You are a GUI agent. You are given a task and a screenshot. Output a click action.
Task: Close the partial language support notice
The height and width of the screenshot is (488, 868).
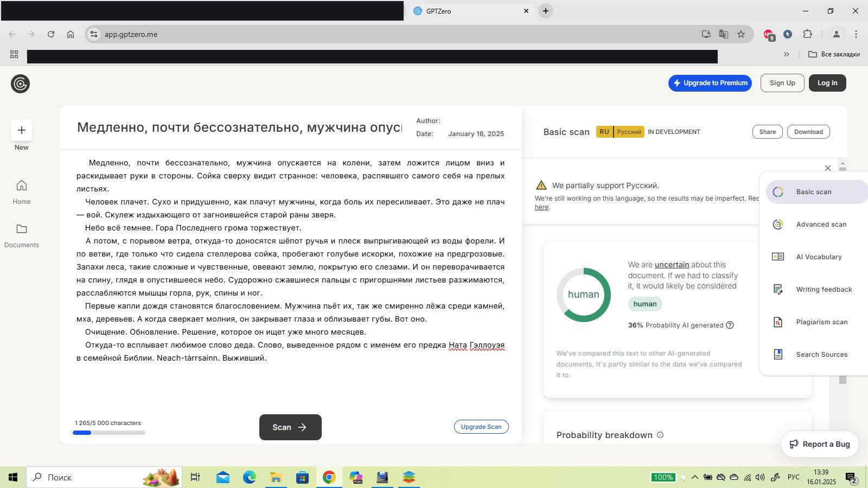[x=827, y=168]
